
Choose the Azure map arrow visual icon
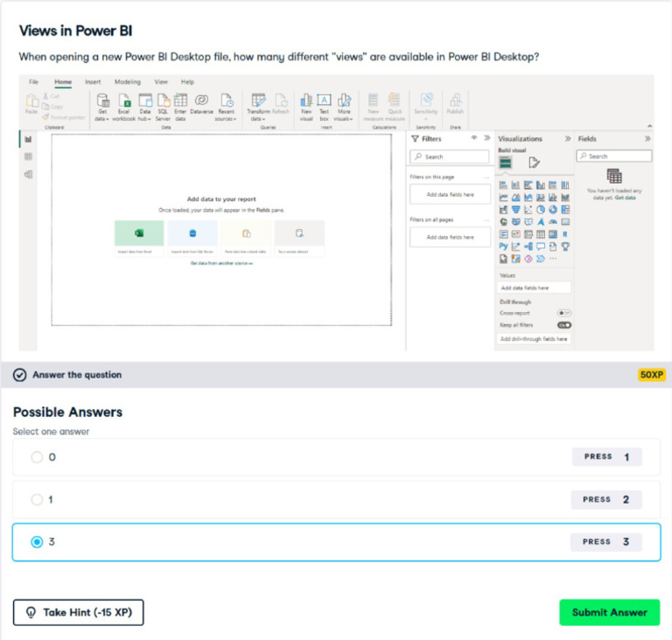(541, 222)
